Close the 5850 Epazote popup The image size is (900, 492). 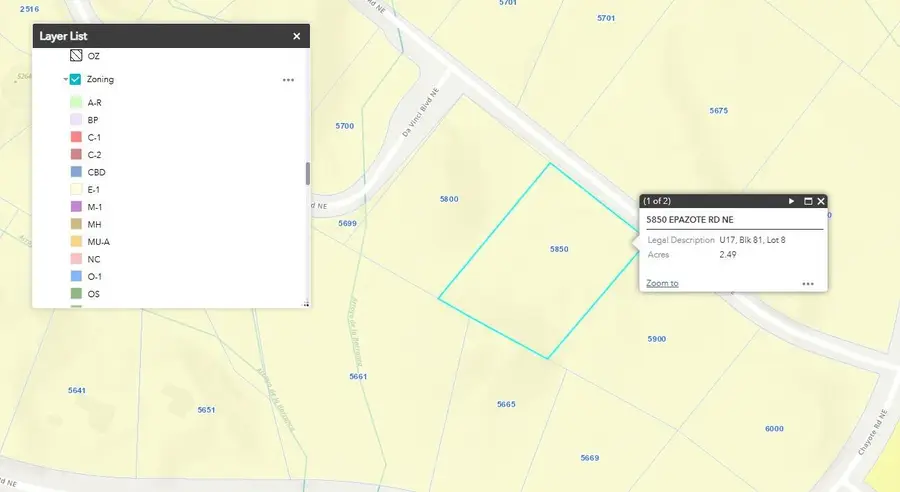pyautogui.click(x=821, y=201)
